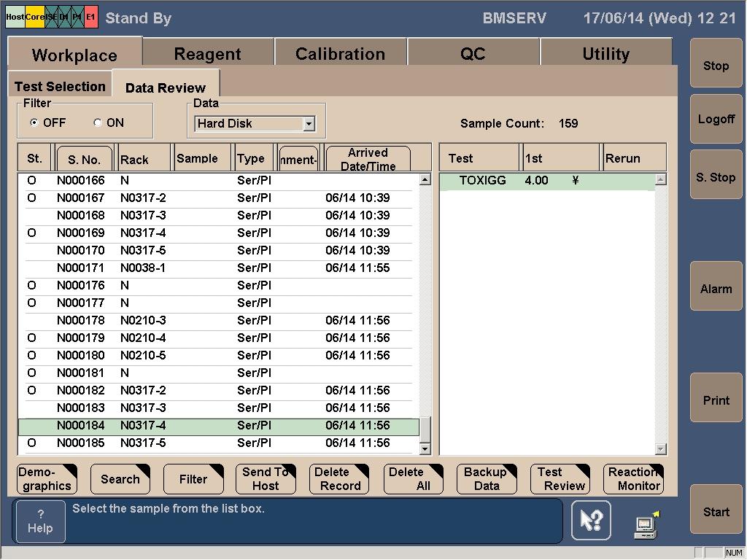Select sample row N000180
The width and height of the screenshot is (747, 560).
point(219,355)
